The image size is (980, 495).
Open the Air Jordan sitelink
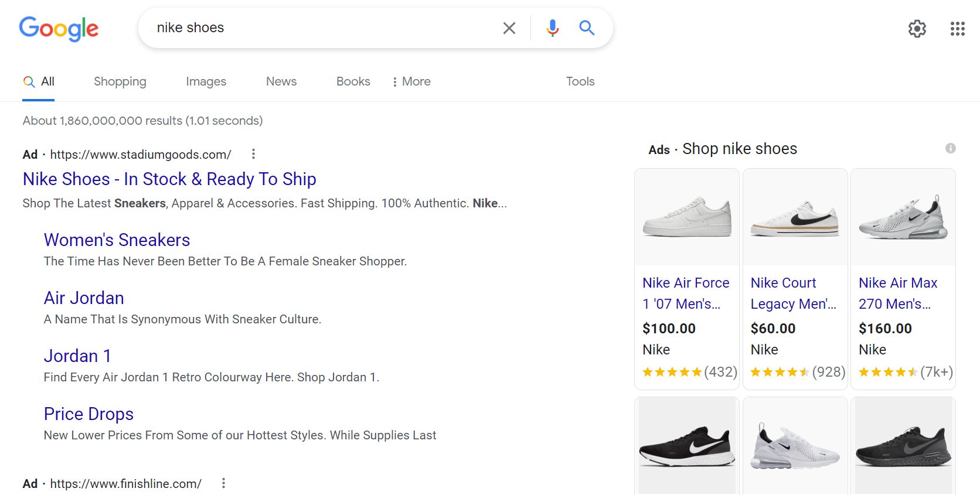(84, 298)
